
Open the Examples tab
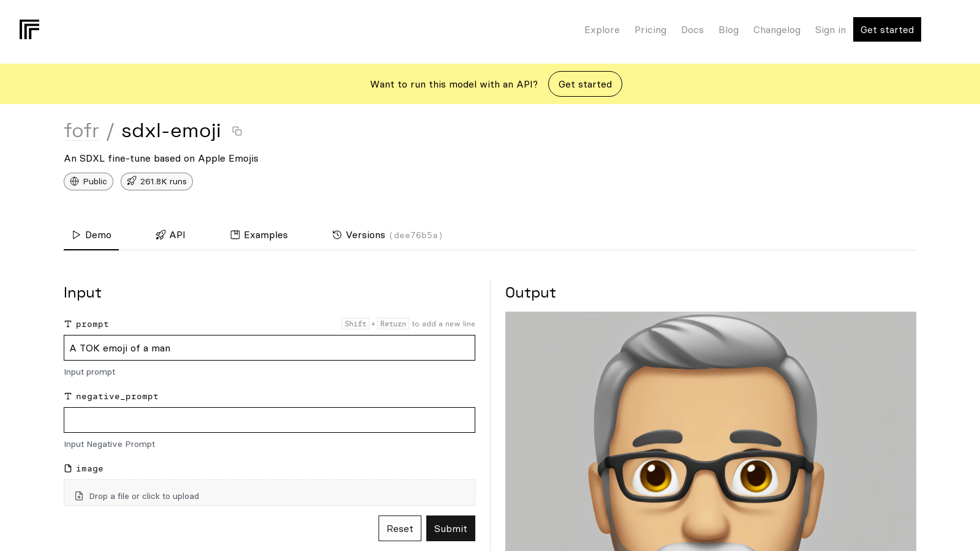(258, 235)
